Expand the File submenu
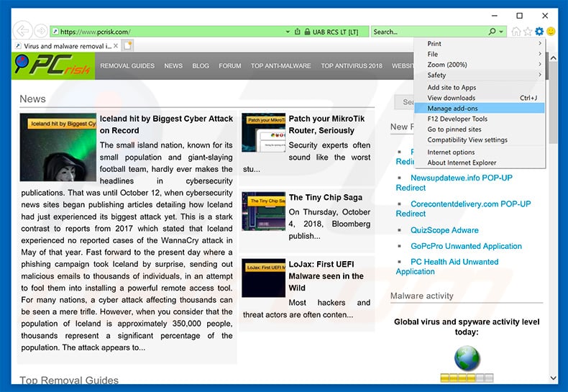This screenshot has width=568, height=392. [x=480, y=54]
